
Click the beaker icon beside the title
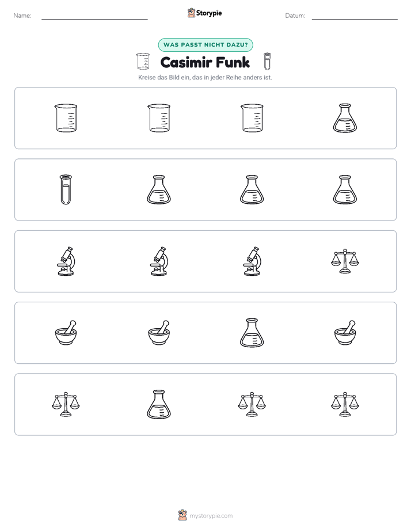click(x=143, y=62)
